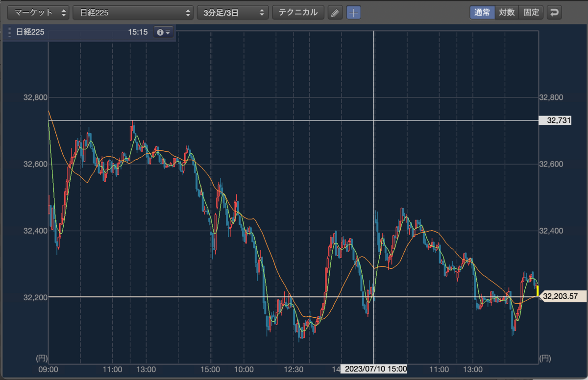The image size is (588, 380).
Task: Click the 10:00 time axis label
Action: click(x=244, y=369)
